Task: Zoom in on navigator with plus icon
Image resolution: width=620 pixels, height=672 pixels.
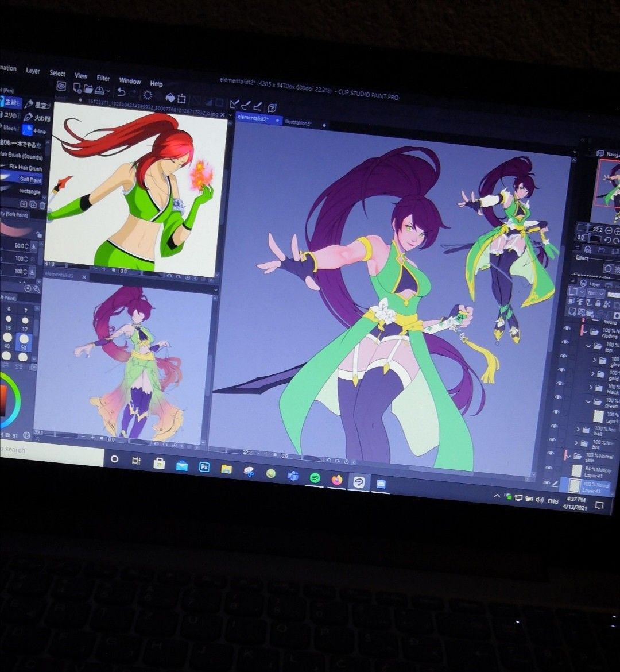Action: coord(617,232)
